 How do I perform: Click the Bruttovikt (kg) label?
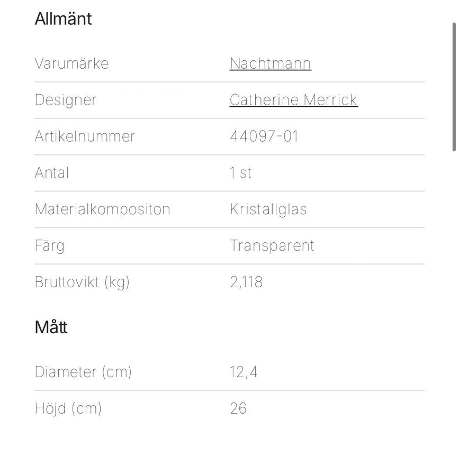[x=82, y=282]
